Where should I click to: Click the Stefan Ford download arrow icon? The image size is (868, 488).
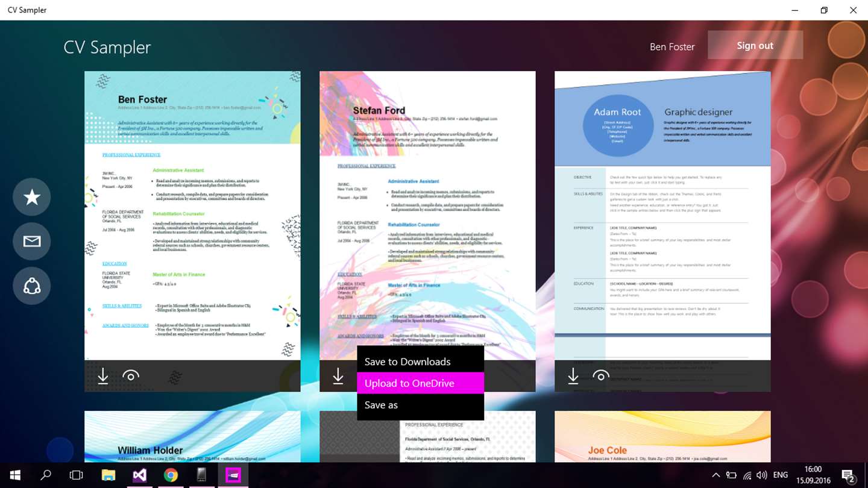338,376
